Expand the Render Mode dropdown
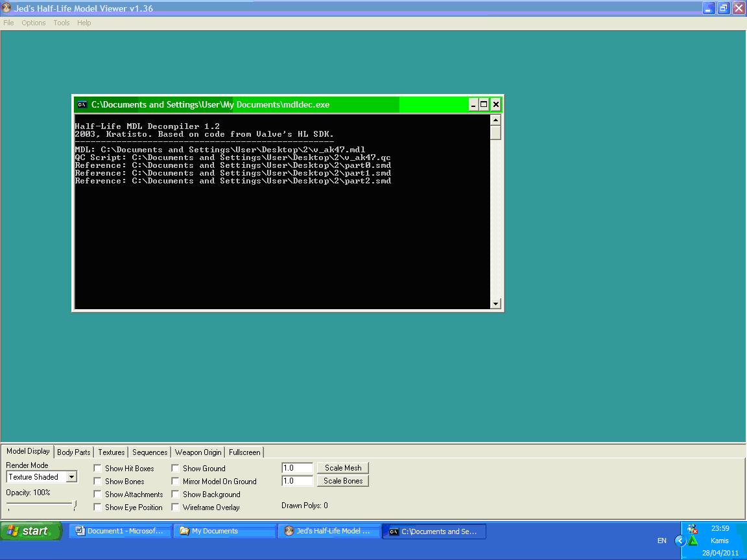747x560 pixels. [71, 476]
